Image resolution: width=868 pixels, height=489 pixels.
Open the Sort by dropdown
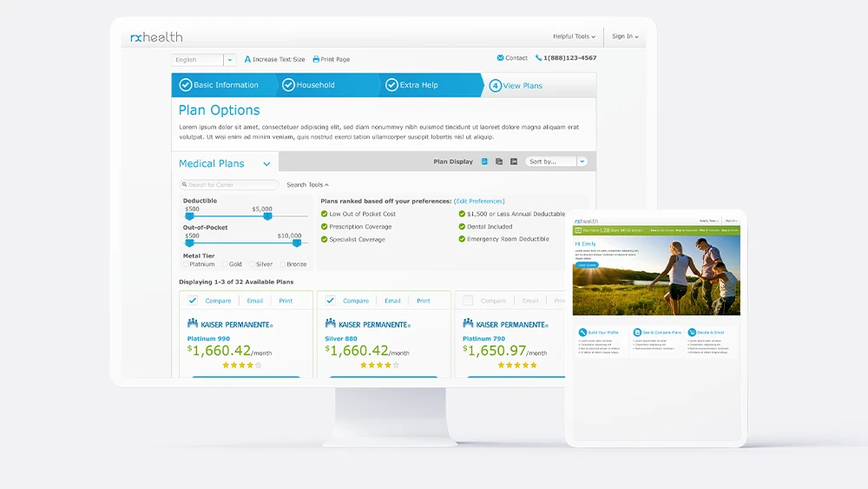coord(556,162)
